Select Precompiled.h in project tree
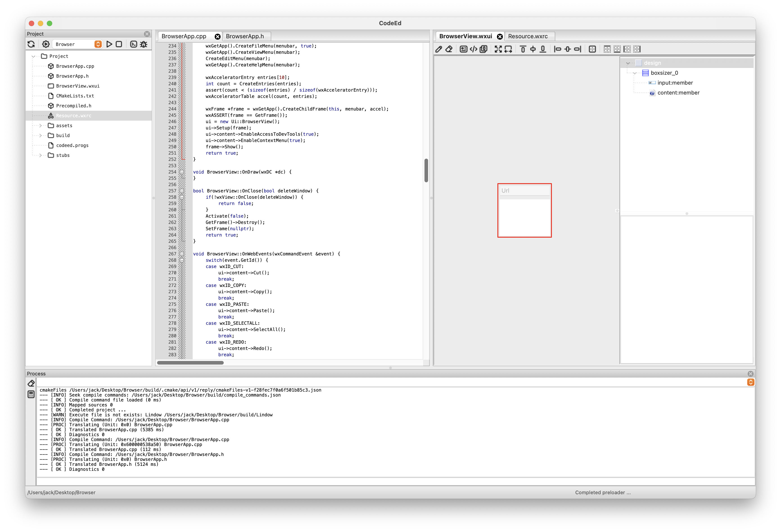Screen dimensions: 781x532 pos(74,106)
